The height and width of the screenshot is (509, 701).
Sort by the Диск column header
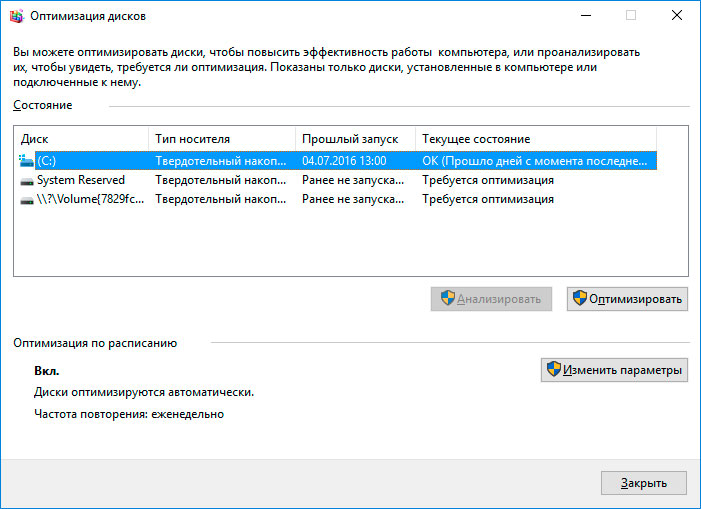click(81, 139)
